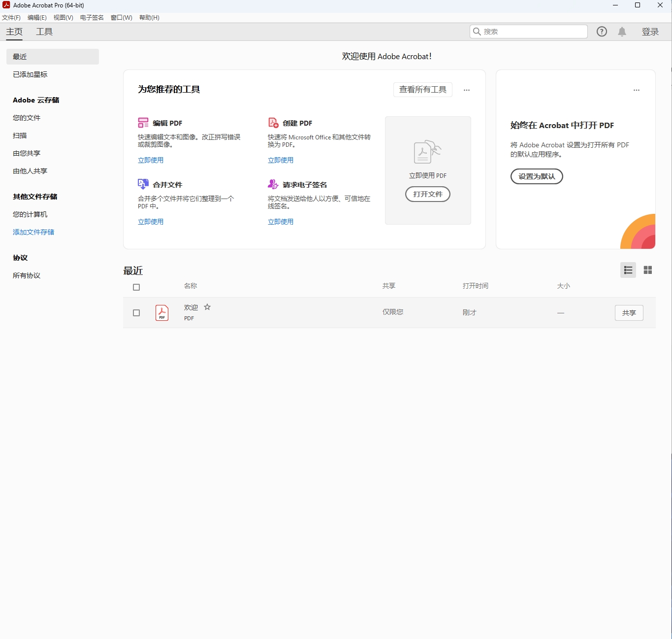Switch recent files to list view
Viewport: 672px width, 639px height.
tap(628, 270)
